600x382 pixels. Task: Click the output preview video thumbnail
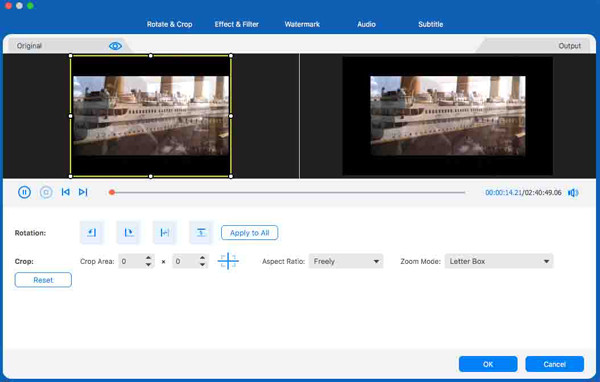(448, 116)
